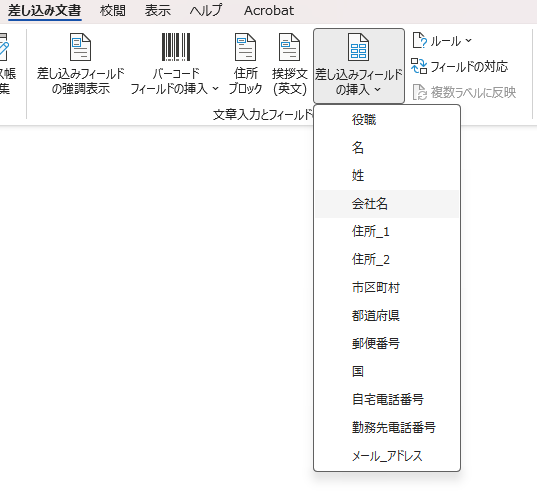Choose the 市区町村 field
This screenshot has height=493, width=537.
[x=387, y=288]
